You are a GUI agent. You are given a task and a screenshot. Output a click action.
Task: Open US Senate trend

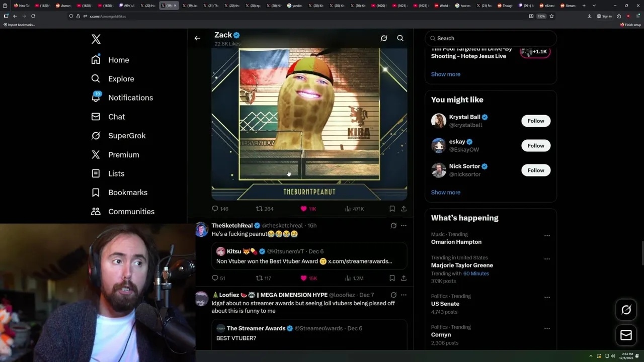[445, 304]
